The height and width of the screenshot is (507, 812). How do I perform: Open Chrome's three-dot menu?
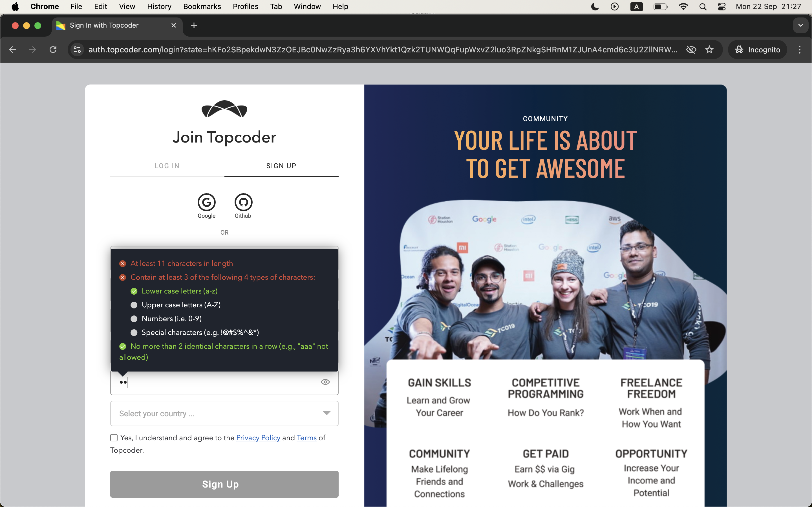tap(799, 50)
